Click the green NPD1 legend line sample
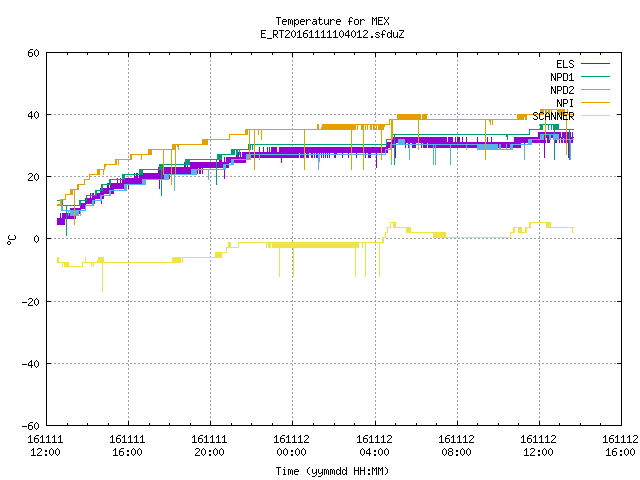The height and width of the screenshot is (480, 640). coord(595,76)
